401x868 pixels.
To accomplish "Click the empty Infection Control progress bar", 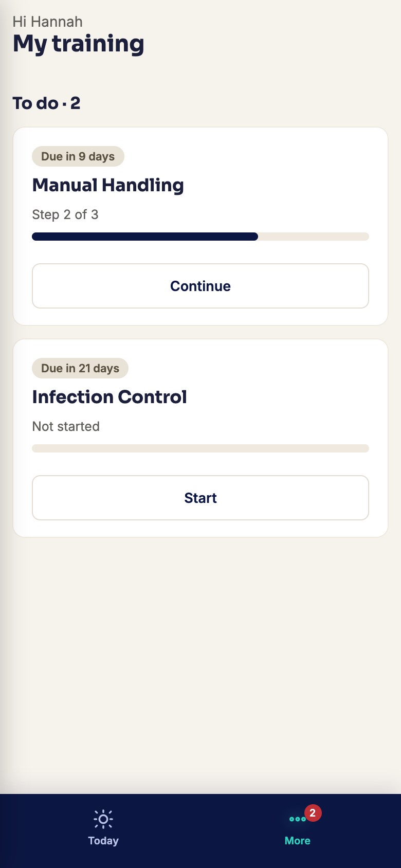I will [x=200, y=448].
